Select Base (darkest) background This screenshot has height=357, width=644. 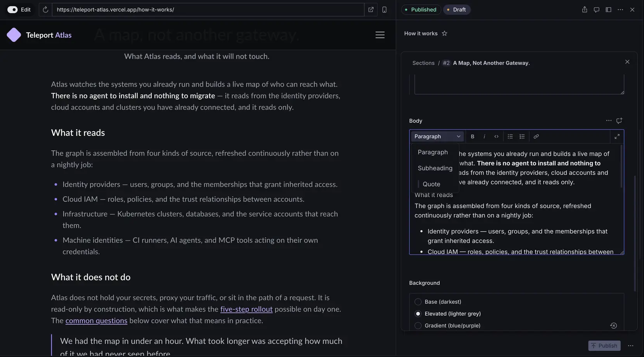coord(418,302)
